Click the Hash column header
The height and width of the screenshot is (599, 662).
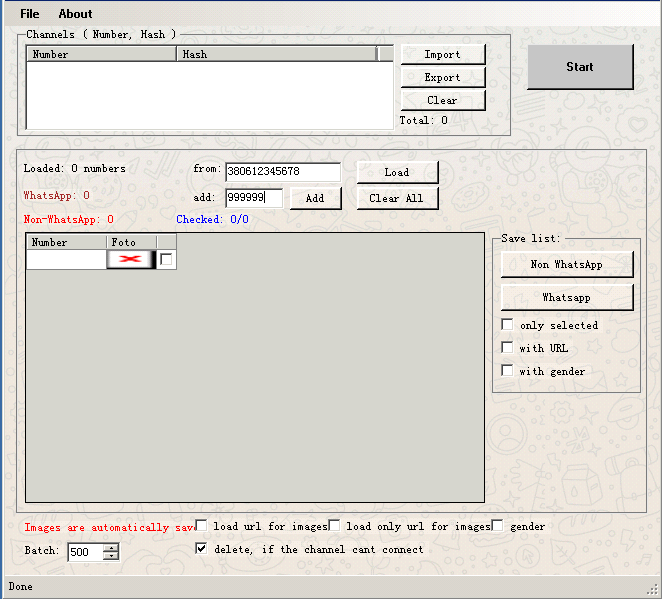point(277,54)
